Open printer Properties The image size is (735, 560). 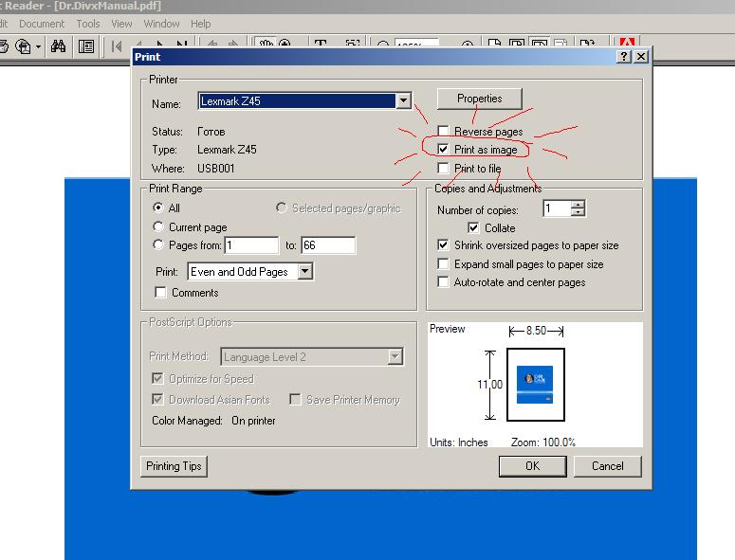[480, 99]
